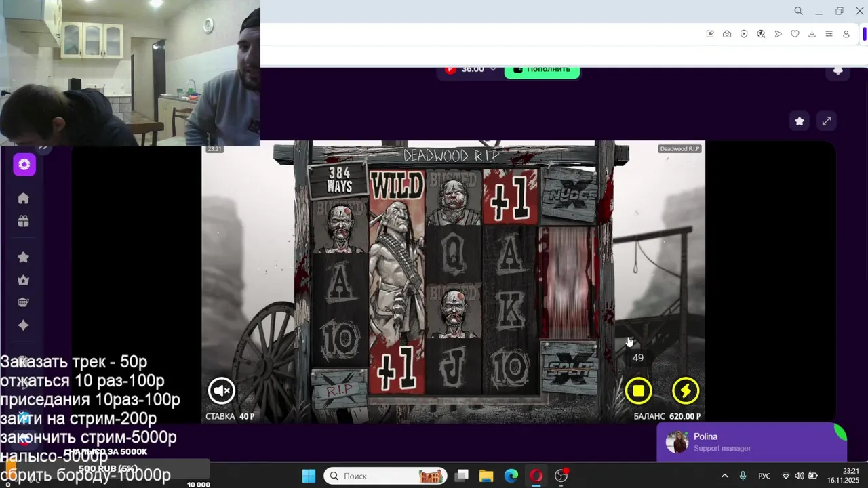Unmute the game sound speaker icon
Viewport: 868px width, 488px height.
[222, 390]
